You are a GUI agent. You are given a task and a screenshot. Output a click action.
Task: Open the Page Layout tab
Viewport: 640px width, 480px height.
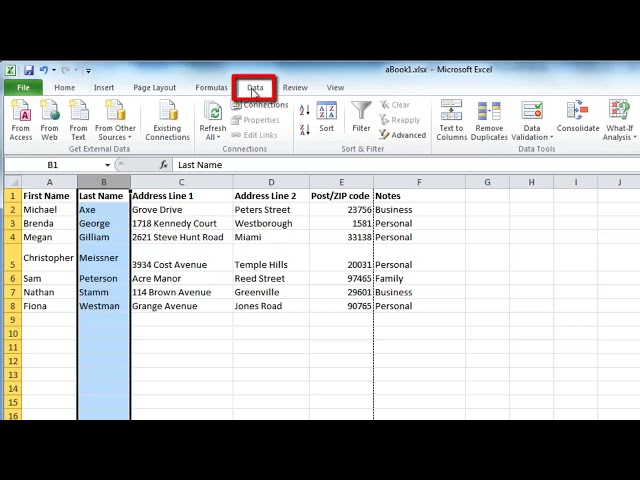[154, 87]
